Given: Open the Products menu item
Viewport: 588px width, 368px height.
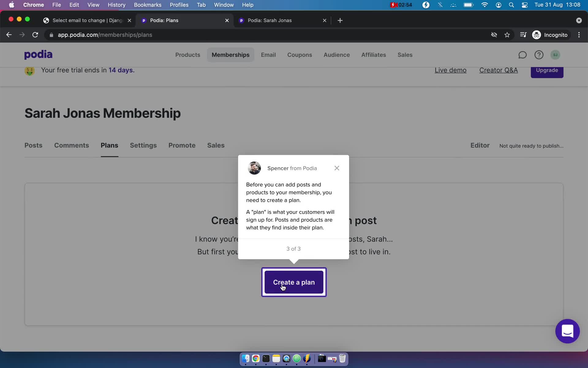Looking at the screenshot, I should (x=187, y=55).
